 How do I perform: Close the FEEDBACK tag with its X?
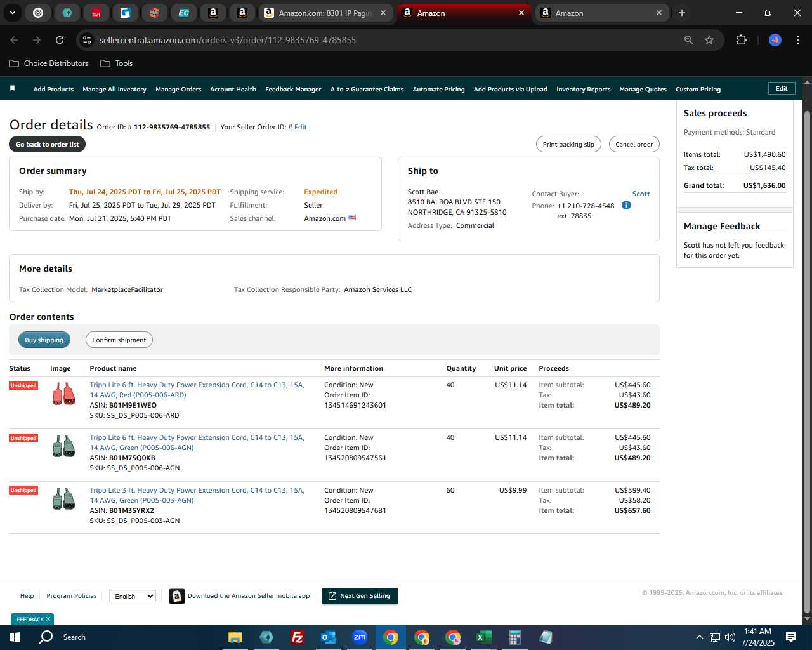pos(48,619)
